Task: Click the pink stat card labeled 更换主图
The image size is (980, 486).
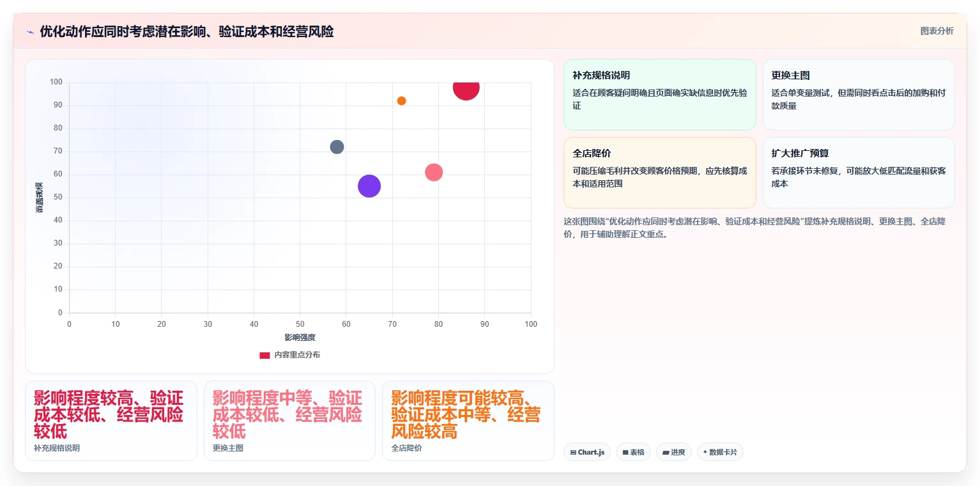Action: tap(289, 421)
